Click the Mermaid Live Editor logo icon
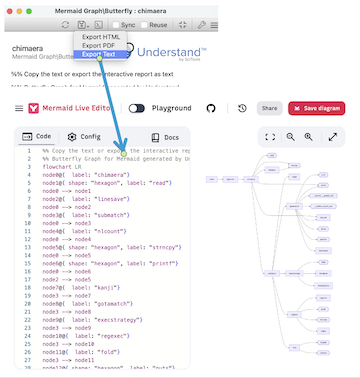This screenshot has width=360, height=378. [33, 108]
